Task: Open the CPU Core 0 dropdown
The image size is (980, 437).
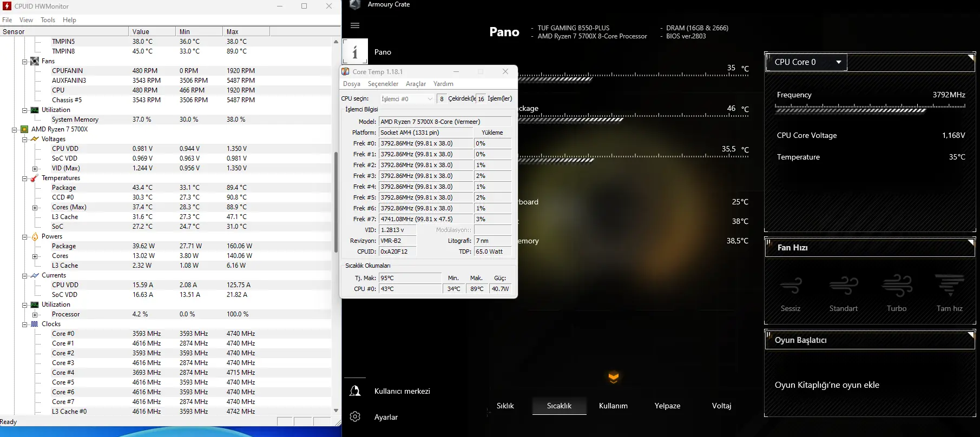Action: [x=806, y=62]
